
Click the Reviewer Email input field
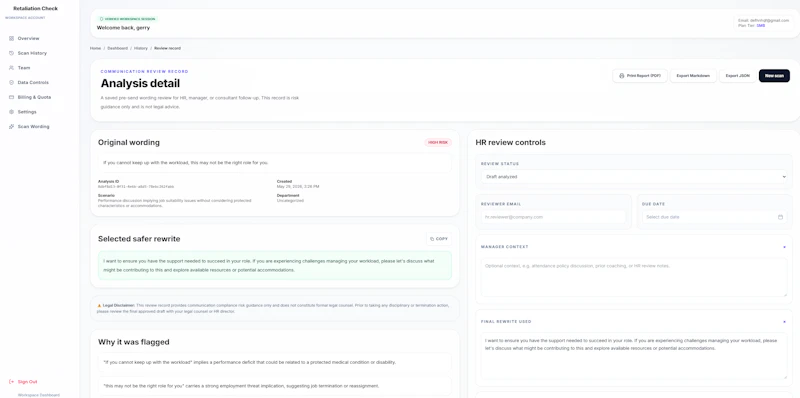[553, 217]
